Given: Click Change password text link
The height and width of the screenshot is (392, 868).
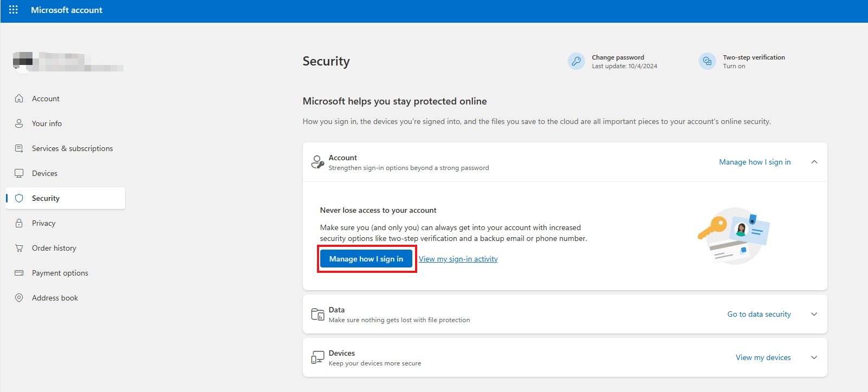Looking at the screenshot, I should click(x=618, y=57).
